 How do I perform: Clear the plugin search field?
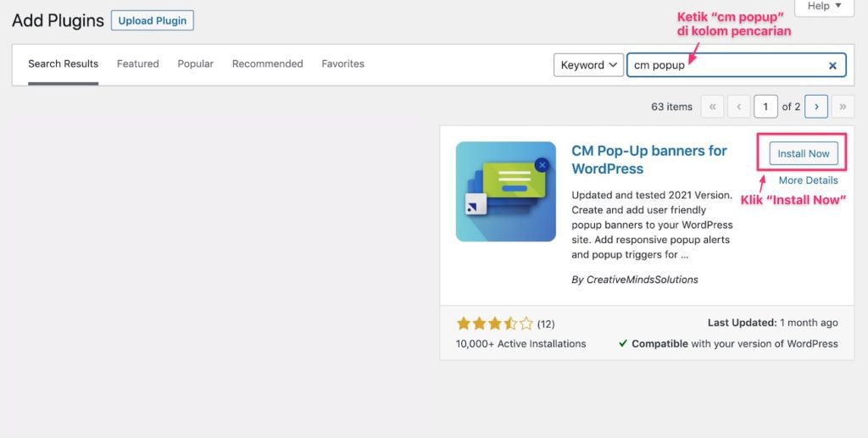[832, 66]
